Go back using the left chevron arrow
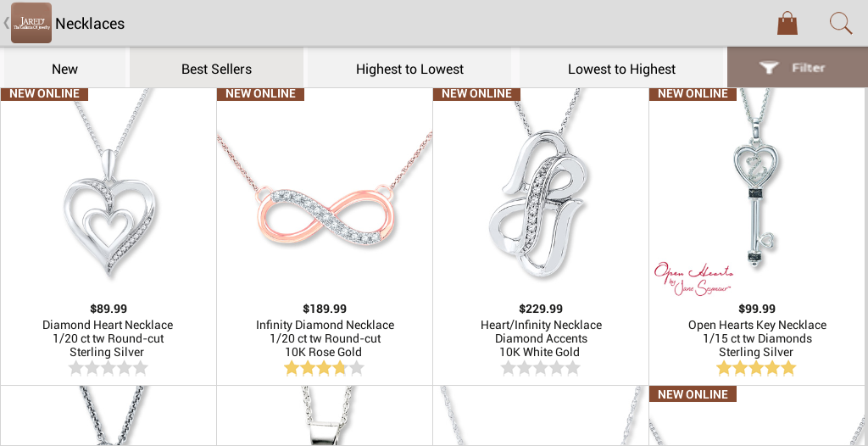This screenshot has height=446, width=868. tap(6, 23)
